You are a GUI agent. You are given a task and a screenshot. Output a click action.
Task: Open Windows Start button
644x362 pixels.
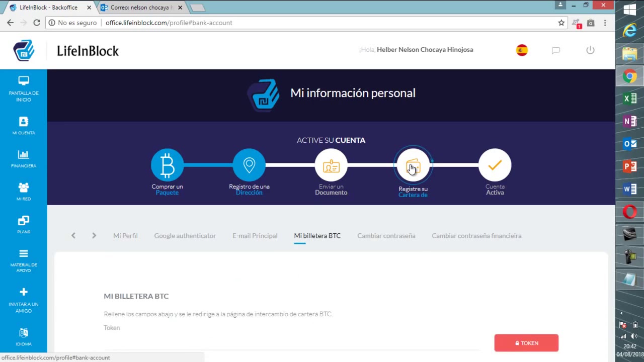pos(630,10)
